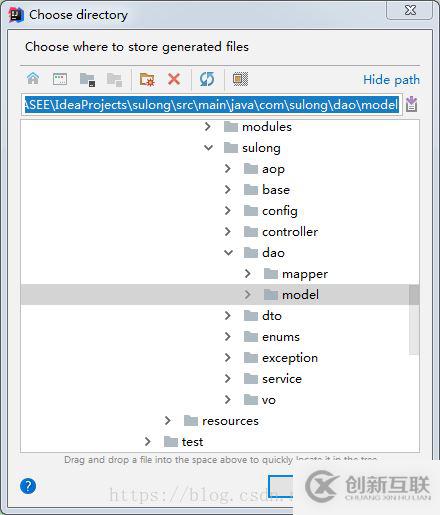Screen dimensions: 440x515
Task: Collapse the sulong folder node
Action: 208,148
